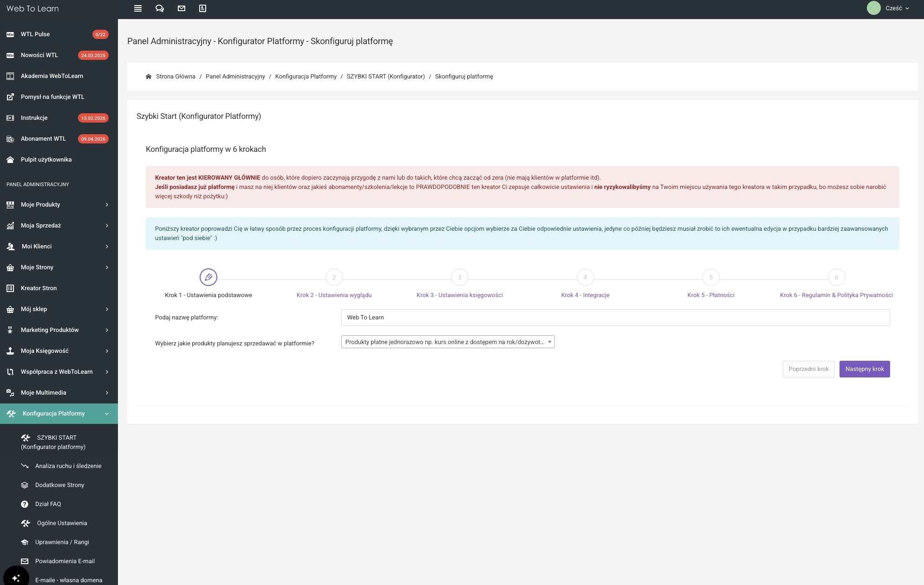Click step circle number 4

(x=585, y=277)
